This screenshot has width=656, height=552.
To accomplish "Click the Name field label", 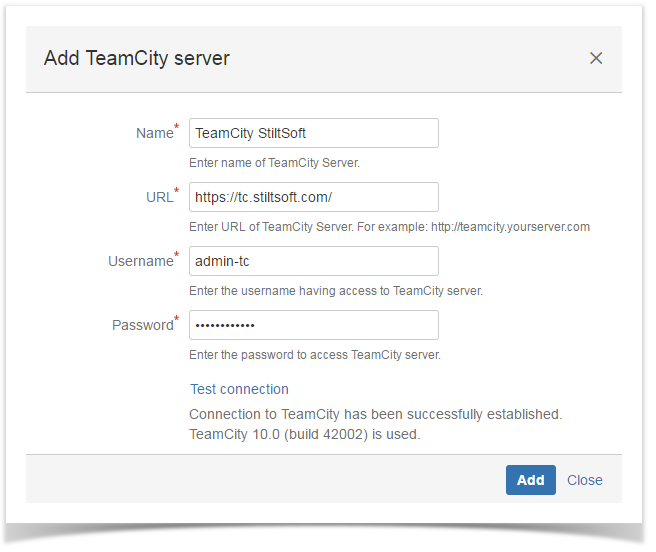I will (154, 134).
